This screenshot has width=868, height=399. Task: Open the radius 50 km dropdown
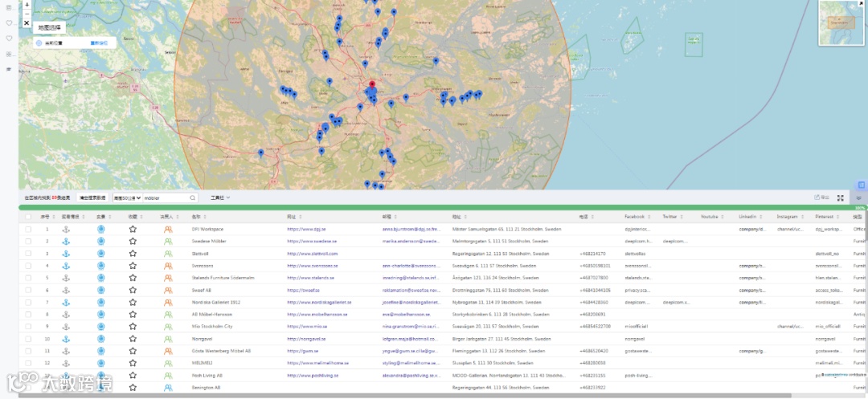pos(128,197)
